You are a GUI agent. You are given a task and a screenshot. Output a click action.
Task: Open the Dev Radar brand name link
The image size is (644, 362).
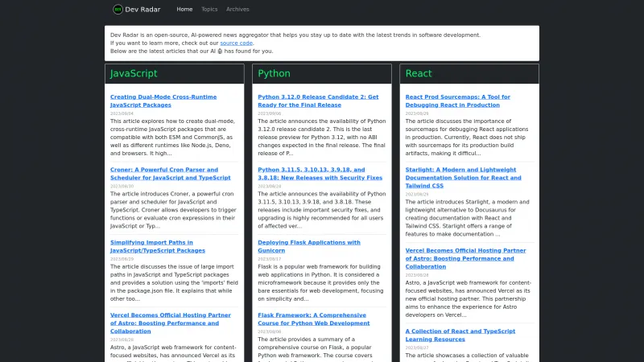pyautogui.click(x=142, y=10)
